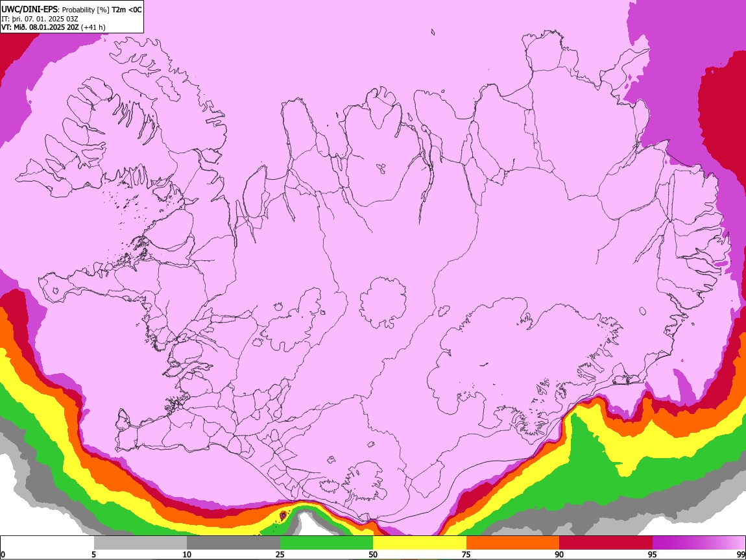Viewport: 746px width, 560px height.
Task: Click the legend value '99'
Action: pos(741,555)
